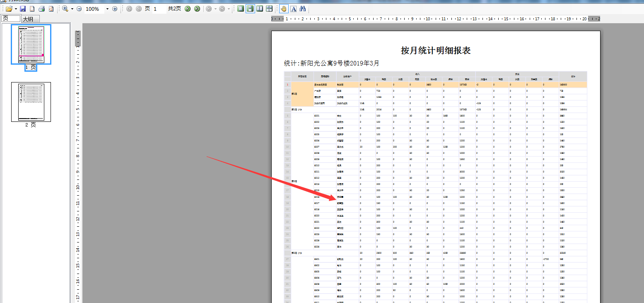The width and height of the screenshot is (644, 303).
Task: Open the dropdown arrow beside the folder icon
Action: [x=16, y=9]
